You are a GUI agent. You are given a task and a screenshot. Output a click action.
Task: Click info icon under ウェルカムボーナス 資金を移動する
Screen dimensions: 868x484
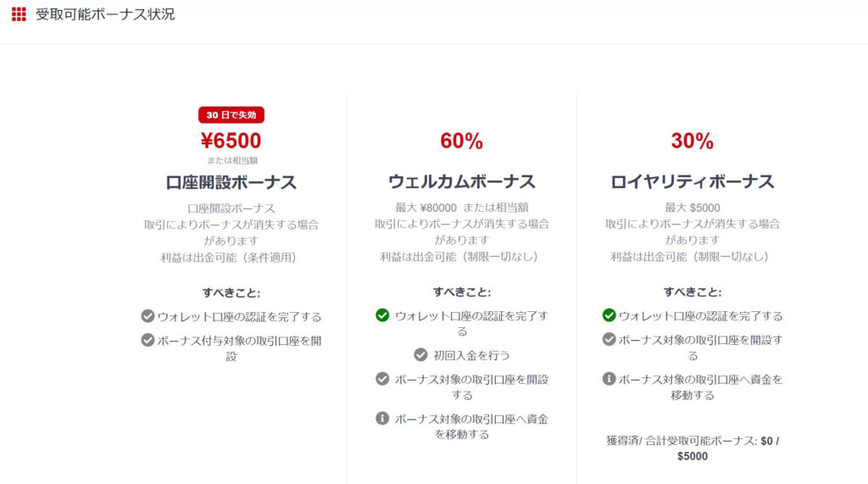pos(382,418)
